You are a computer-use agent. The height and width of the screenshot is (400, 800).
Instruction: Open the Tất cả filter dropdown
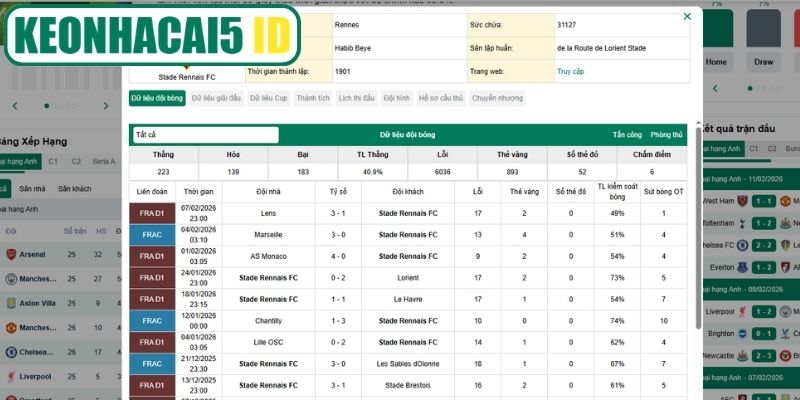point(206,135)
